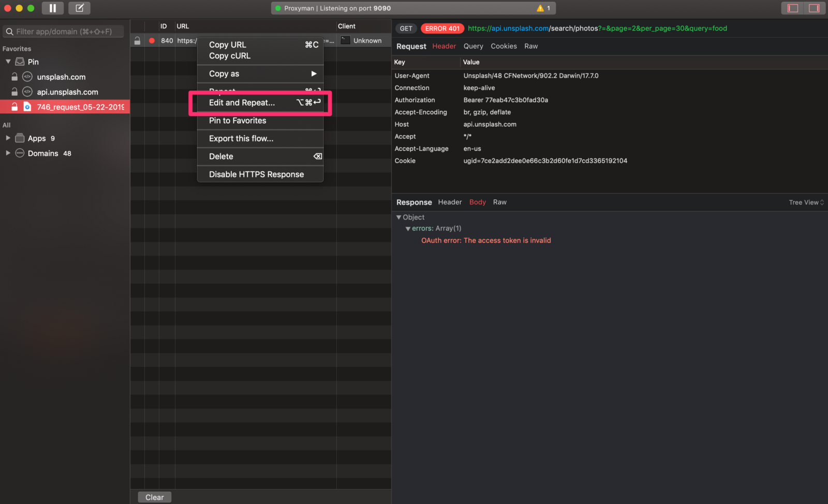Open the Copy as submenu
This screenshot has width=828, height=504.
pyautogui.click(x=260, y=73)
